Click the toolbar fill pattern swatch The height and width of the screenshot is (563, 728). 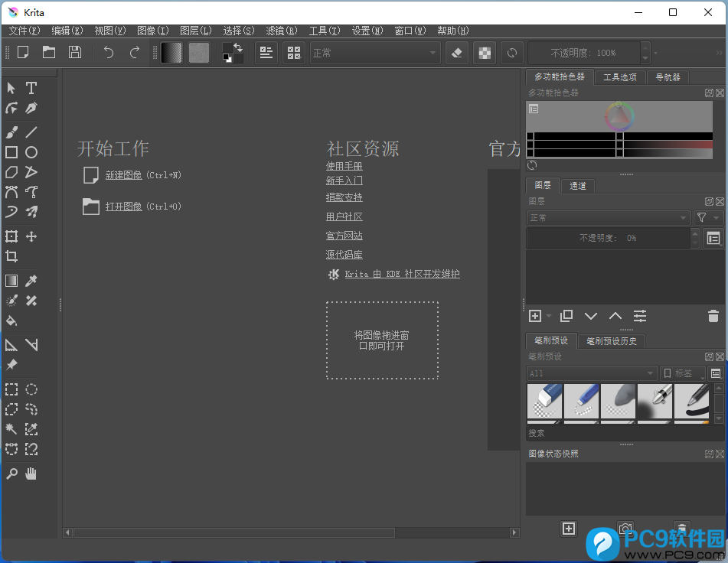(x=199, y=53)
